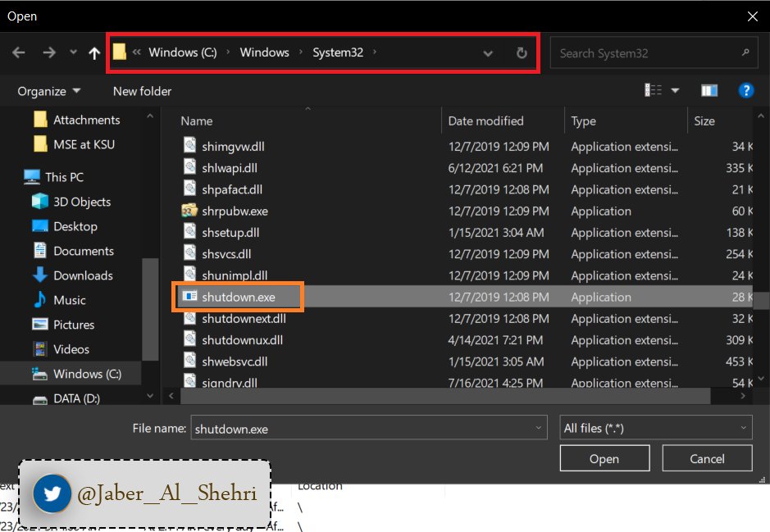
Task: Select Windows (C:) in the address breadcrumb
Action: tap(183, 52)
